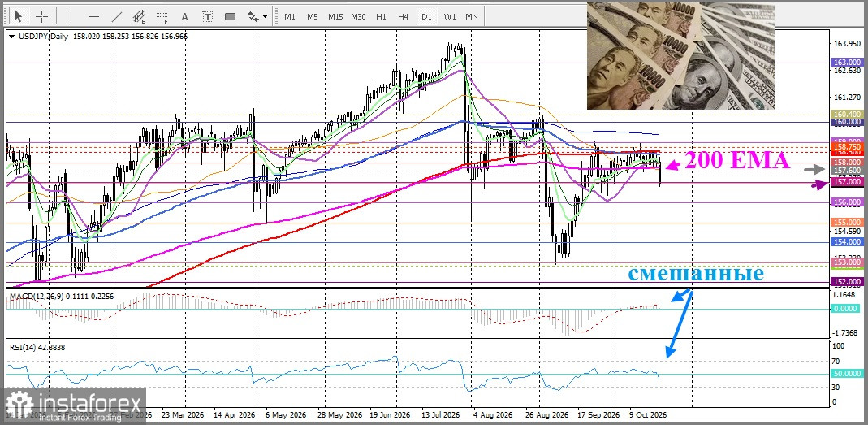Screen dimensions: 868x425
Task: Click the 157.600 price level label
Action: click(847, 170)
